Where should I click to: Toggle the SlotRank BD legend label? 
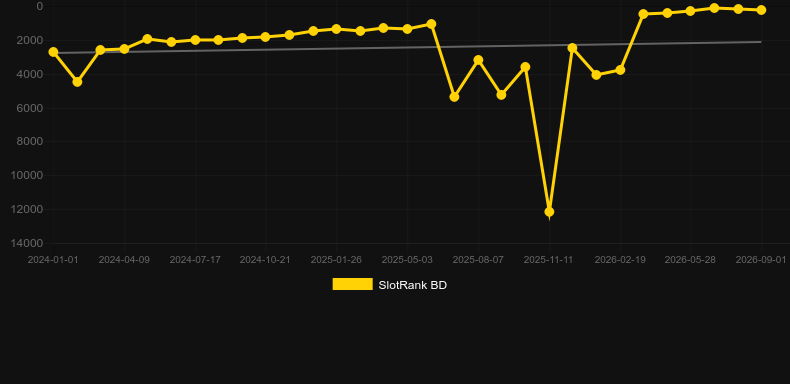click(x=412, y=285)
